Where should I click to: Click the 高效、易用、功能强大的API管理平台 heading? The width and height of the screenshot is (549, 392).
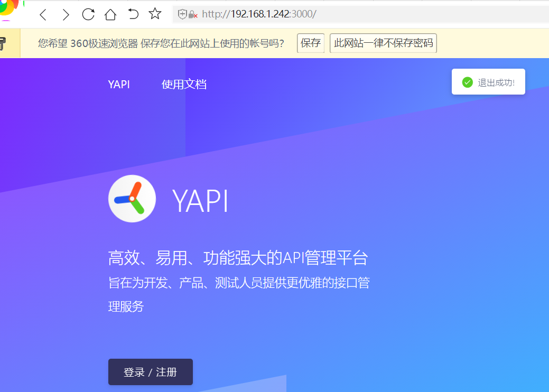click(x=238, y=258)
